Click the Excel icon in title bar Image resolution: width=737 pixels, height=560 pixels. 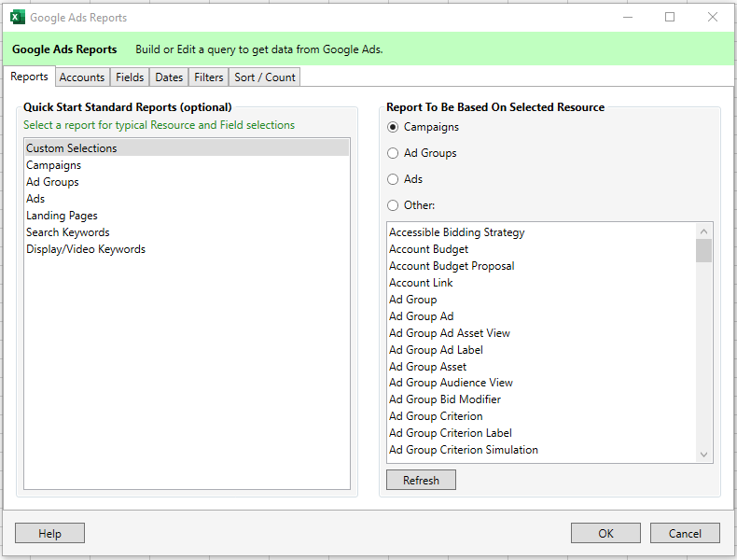(x=18, y=18)
